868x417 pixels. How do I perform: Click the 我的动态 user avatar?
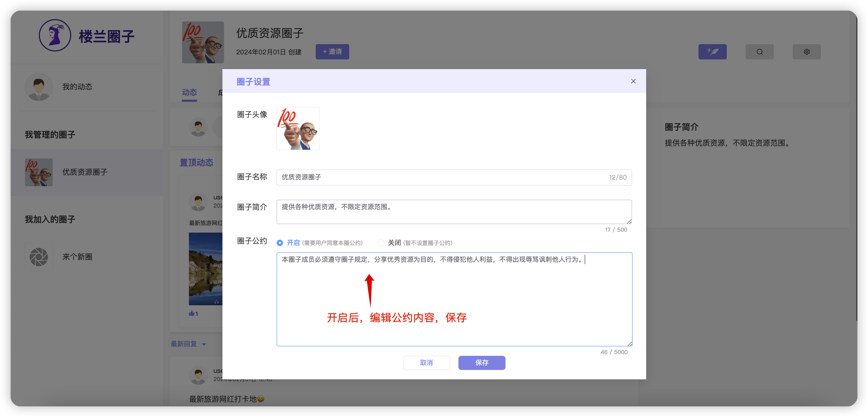coord(39,87)
